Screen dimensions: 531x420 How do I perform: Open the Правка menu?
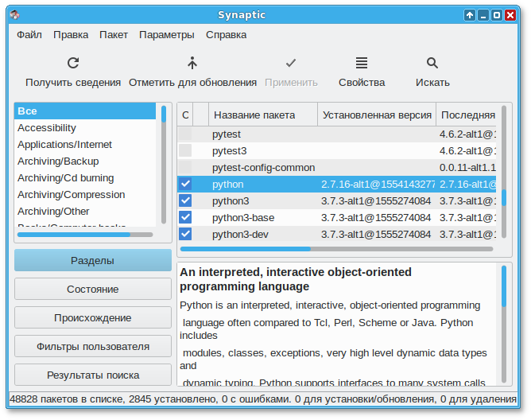[x=71, y=34]
